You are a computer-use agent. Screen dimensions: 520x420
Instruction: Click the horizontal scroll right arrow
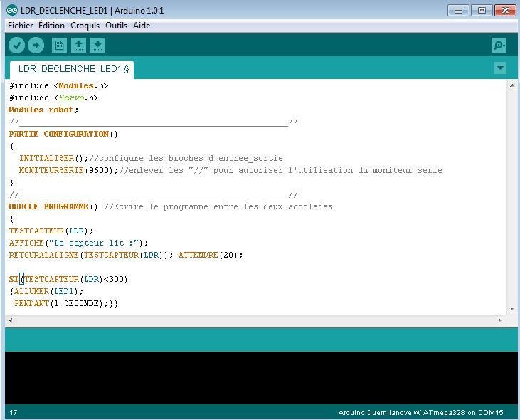click(500, 320)
